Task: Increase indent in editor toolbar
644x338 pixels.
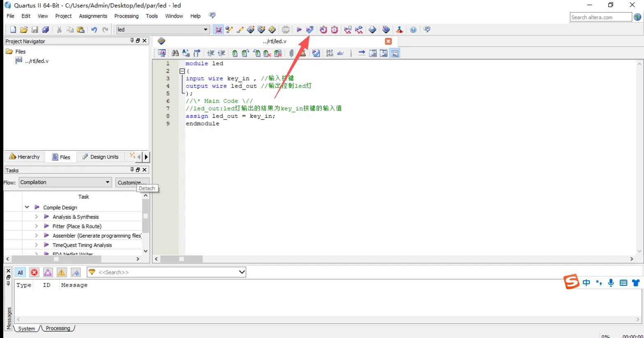Action: [x=211, y=53]
